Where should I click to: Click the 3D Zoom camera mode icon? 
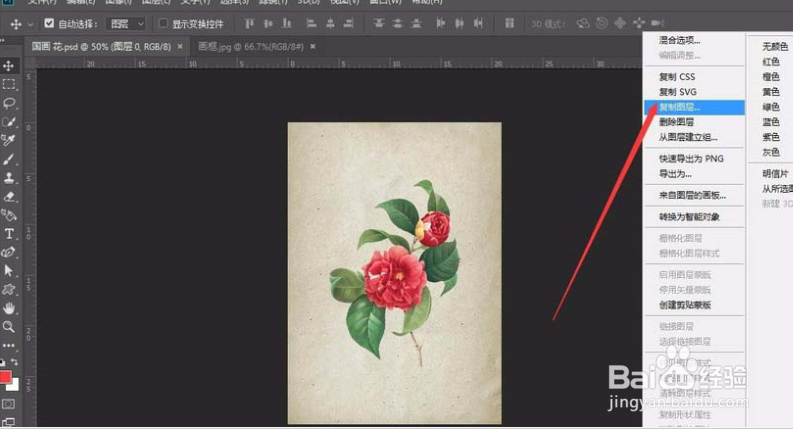click(x=657, y=23)
